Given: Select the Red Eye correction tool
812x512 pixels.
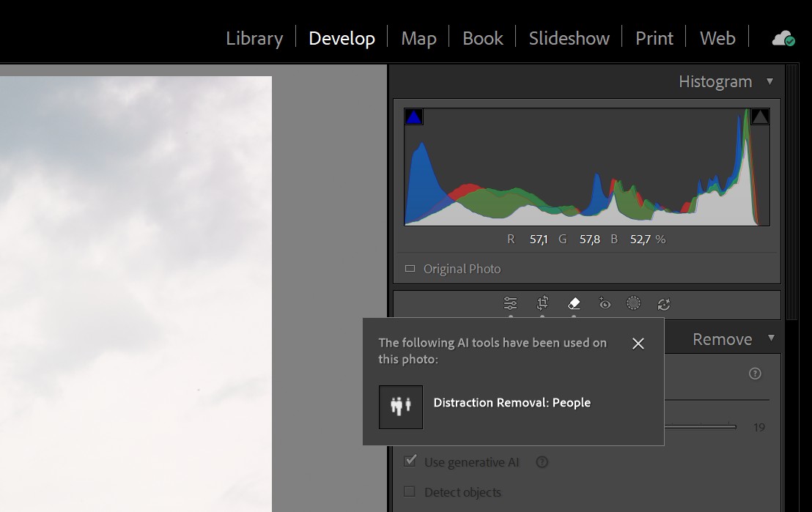Looking at the screenshot, I should tap(605, 303).
